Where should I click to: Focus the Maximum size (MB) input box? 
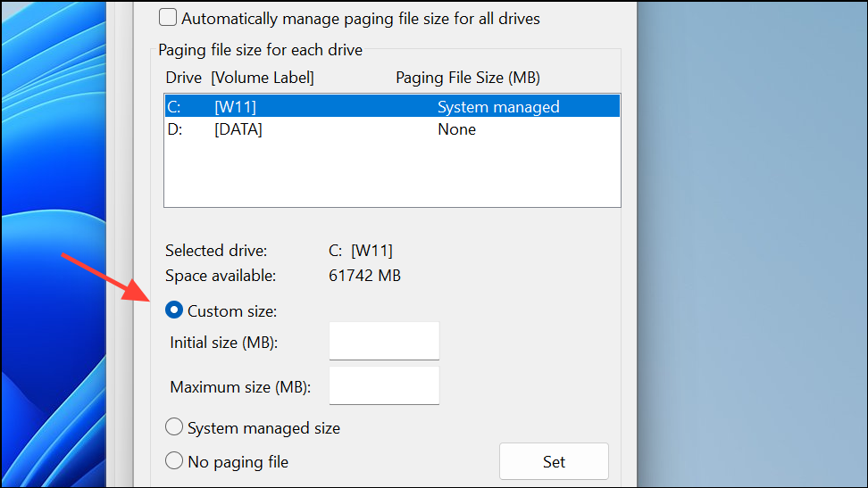[x=384, y=386]
